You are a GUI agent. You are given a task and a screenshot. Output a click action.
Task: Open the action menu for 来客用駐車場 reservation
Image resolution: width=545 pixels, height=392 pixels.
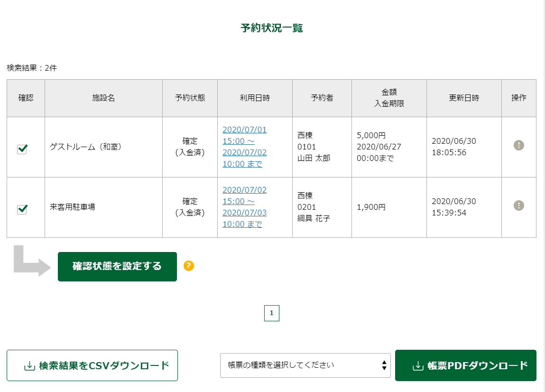click(519, 205)
